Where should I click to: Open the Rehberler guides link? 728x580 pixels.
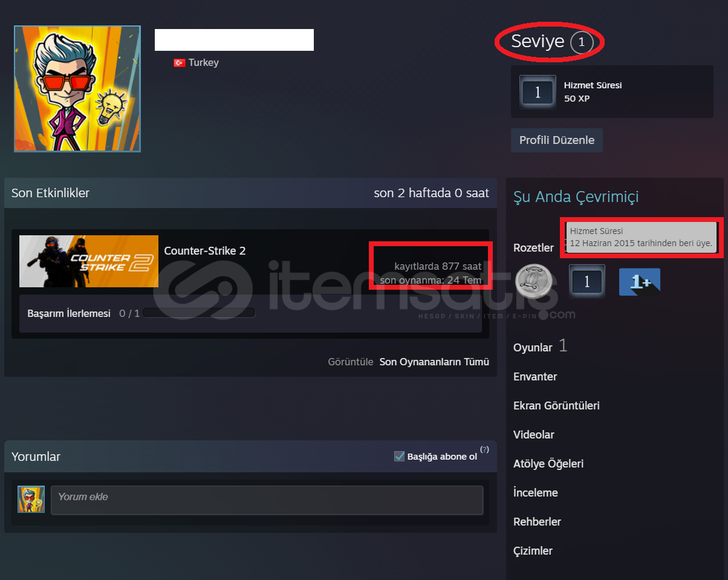click(x=538, y=522)
